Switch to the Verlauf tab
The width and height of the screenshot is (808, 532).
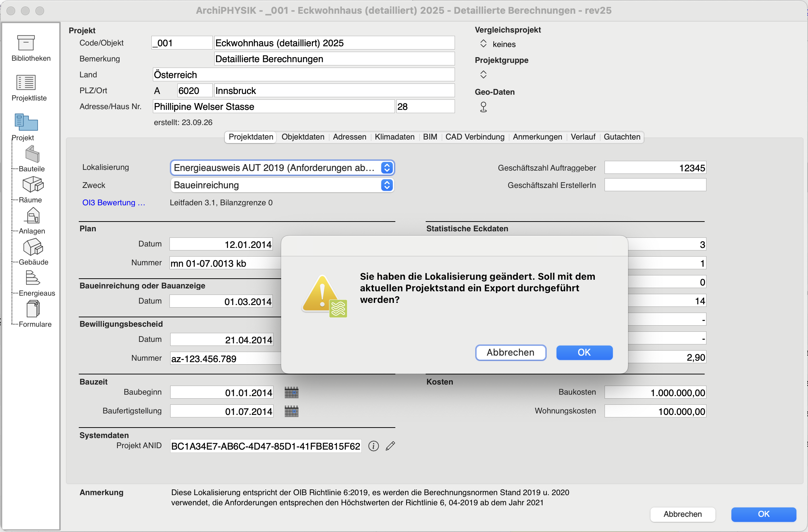(x=583, y=137)
